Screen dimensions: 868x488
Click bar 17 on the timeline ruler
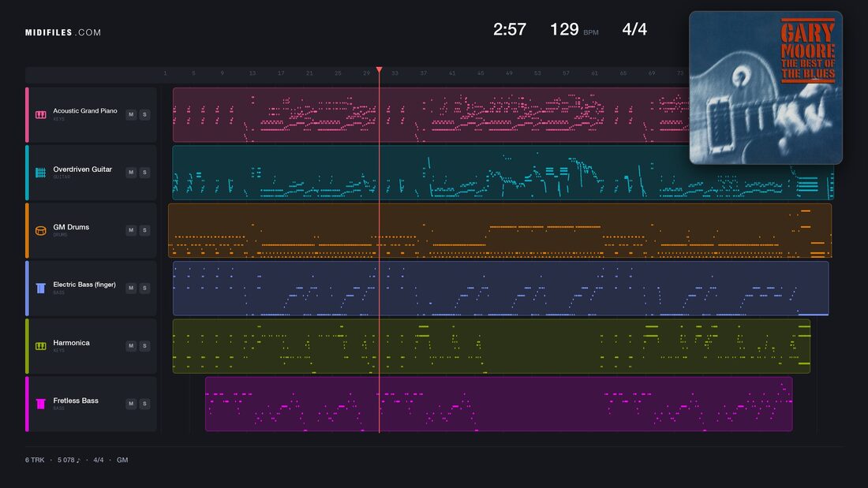281,73
